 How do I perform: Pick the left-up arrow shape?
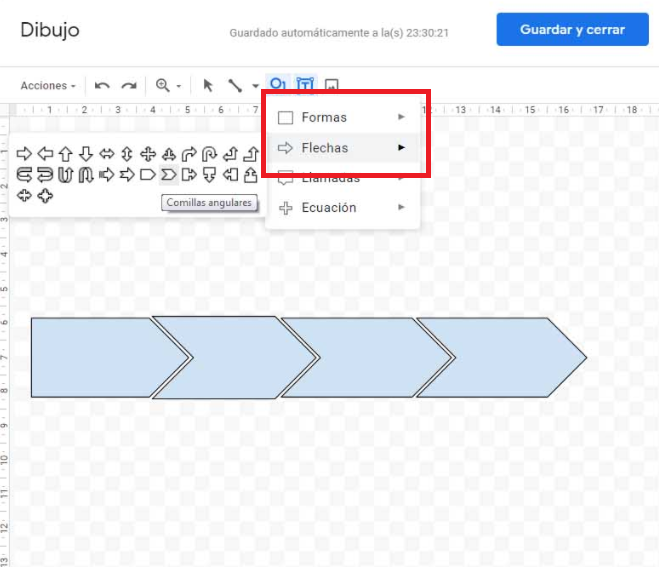pyautogui.click(x=230, y=154)
